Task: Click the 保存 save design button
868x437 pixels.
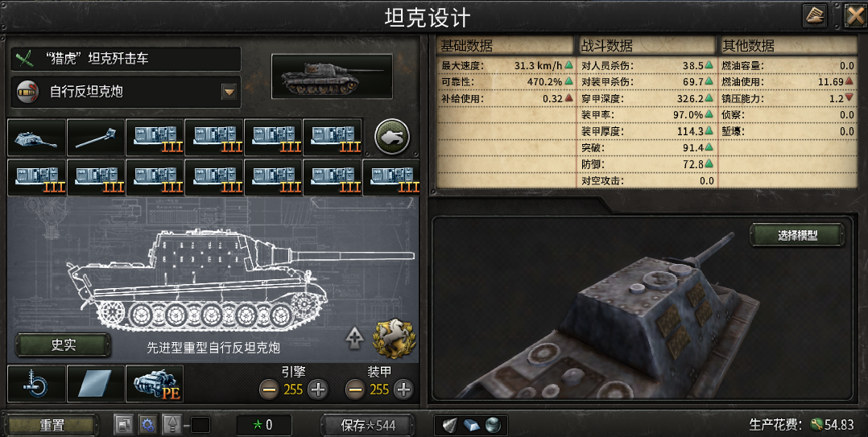Action: point(367,425)
